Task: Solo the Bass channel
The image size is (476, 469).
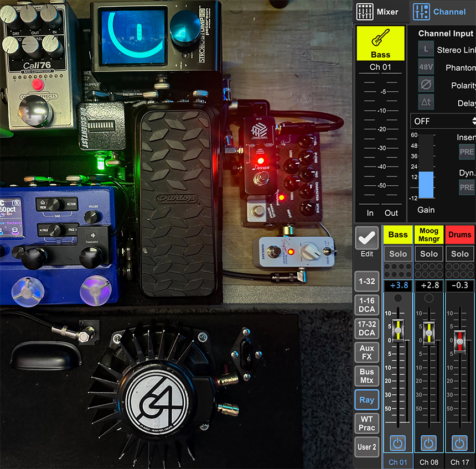Action: [x=398, y=254]
